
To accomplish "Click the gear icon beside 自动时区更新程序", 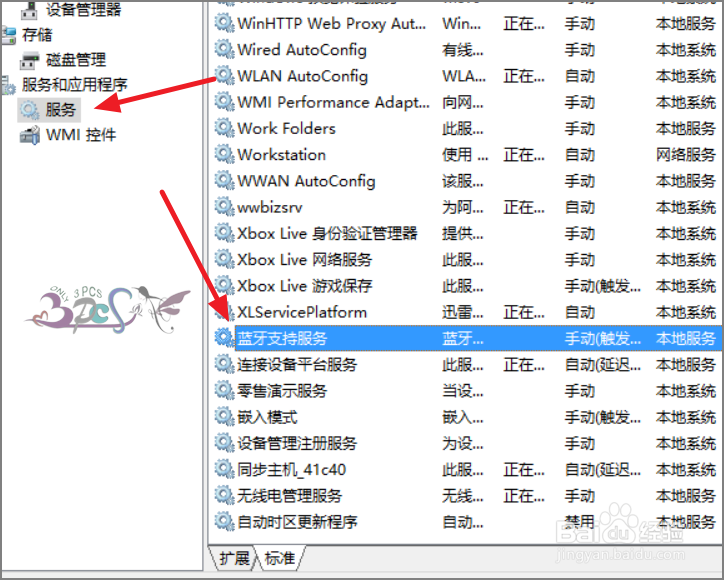I will pyautogui.click(x=224, y=522).
